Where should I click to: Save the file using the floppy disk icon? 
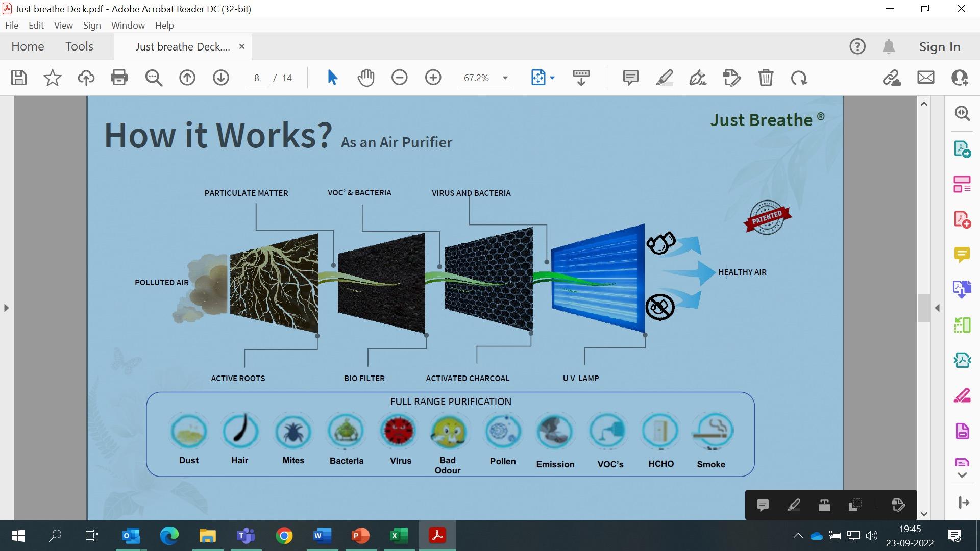pyautogui.click(x=19, y=78)
